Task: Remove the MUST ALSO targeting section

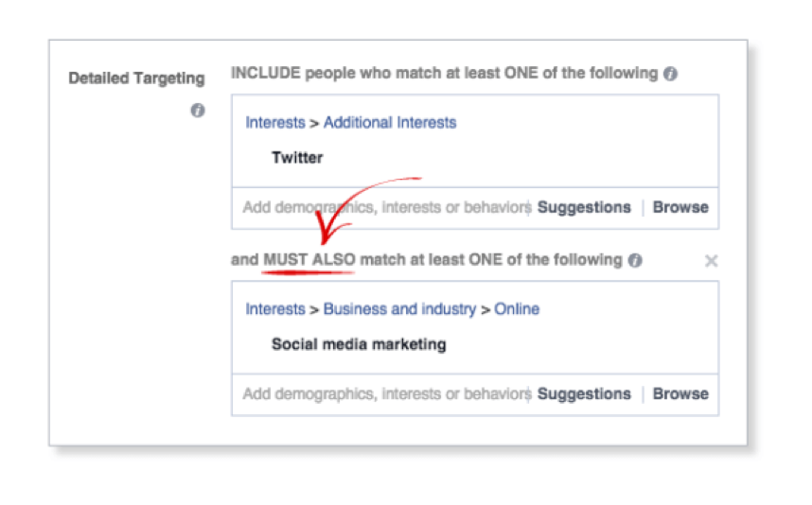Action: pyautogui.click(x=711, y=261)
